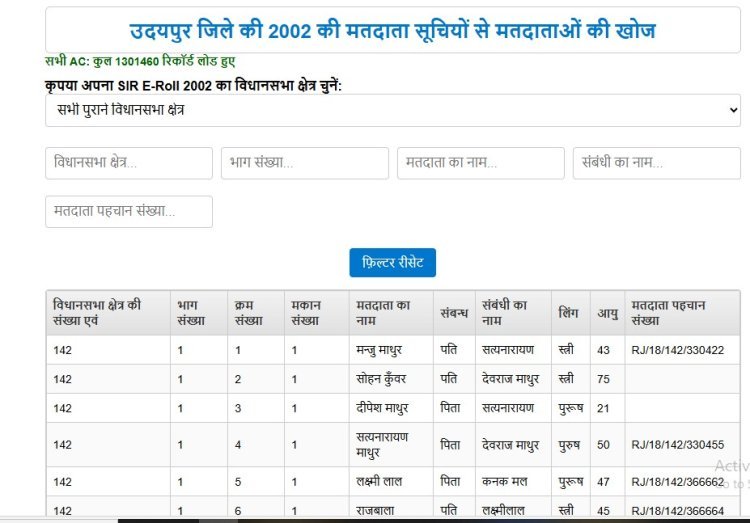
Task: Click the मकान संख्या column header
Action: tap(306, 312)
